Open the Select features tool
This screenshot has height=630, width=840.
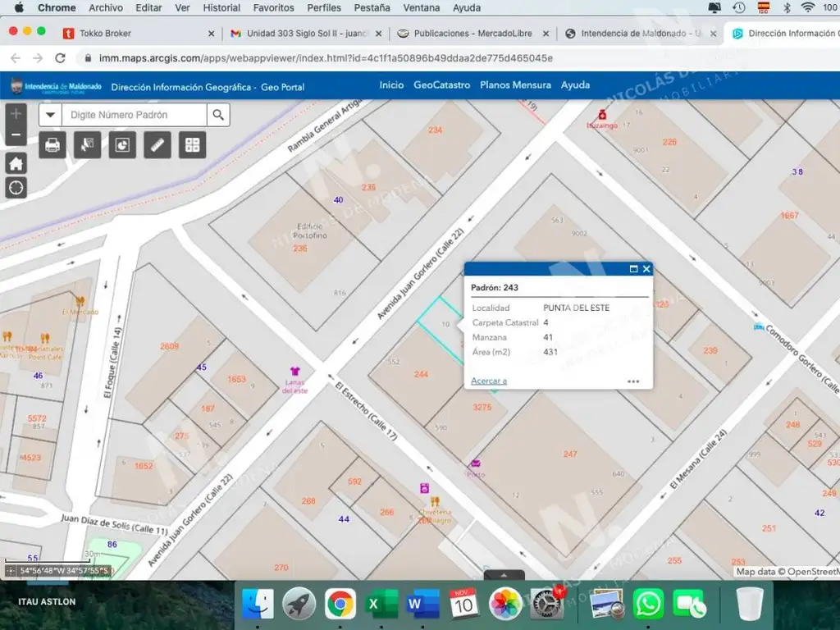pyautogui.click(x=87, y=145)
